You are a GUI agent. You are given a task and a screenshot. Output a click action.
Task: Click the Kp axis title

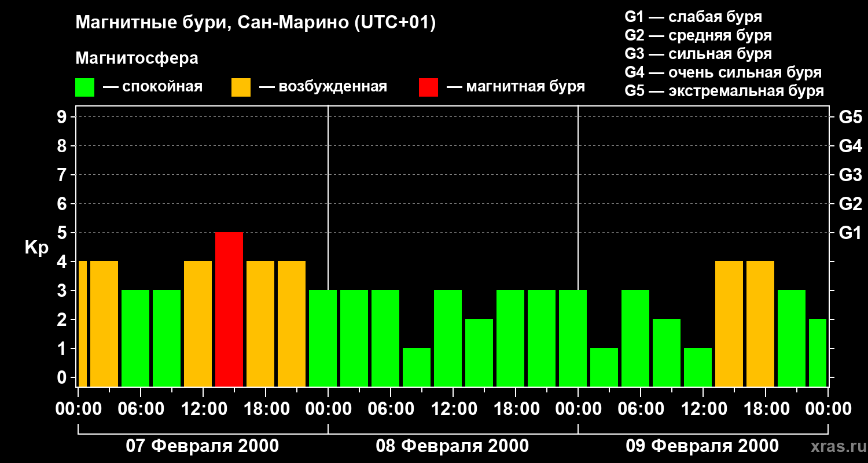tap(36, 248)
